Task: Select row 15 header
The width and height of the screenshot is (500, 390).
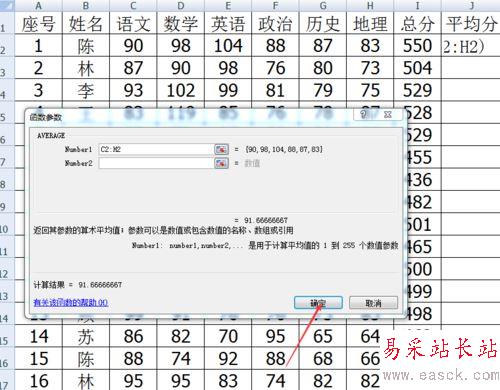Action: (7, 336)
